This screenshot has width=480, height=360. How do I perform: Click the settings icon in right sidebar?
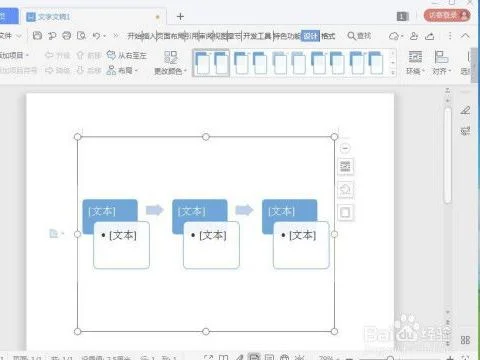tap(465, 130)
